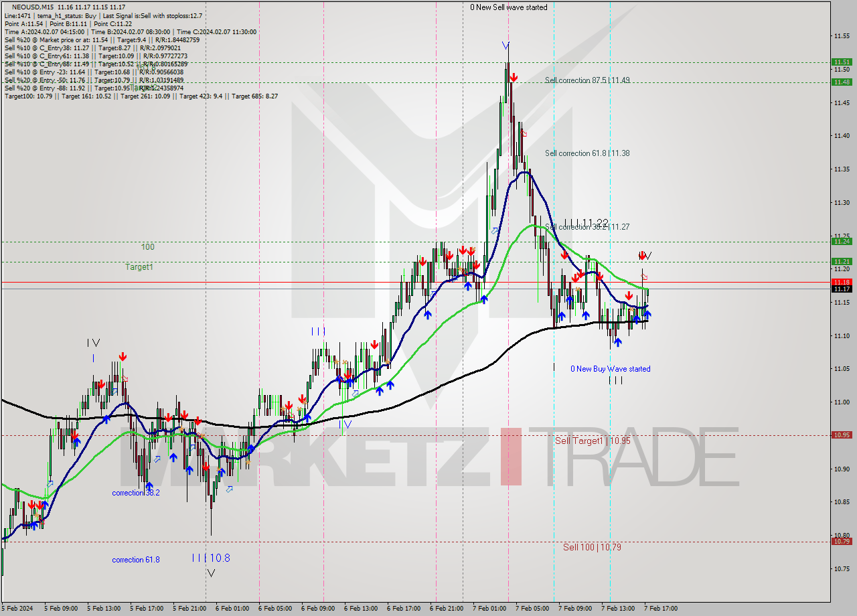Click the 'Point A:11.54' info line
This screenshot has height=616, width=857.
coord(68,23)
